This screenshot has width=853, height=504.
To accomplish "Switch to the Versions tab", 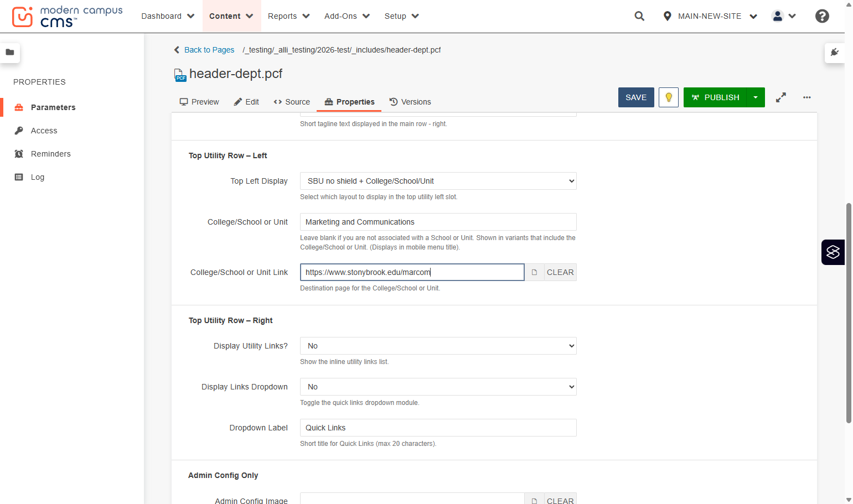I will click(410, 102).
